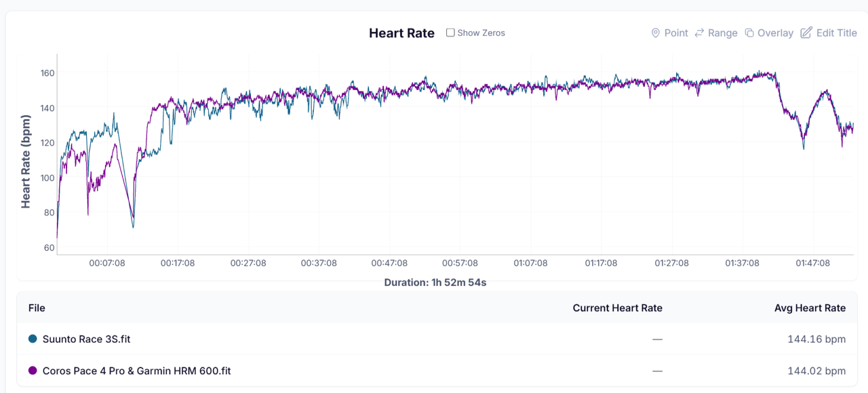The image size is (868, 393).
Task: Click the Duration: 1h 52m 54s label
Action: point(435,282)
